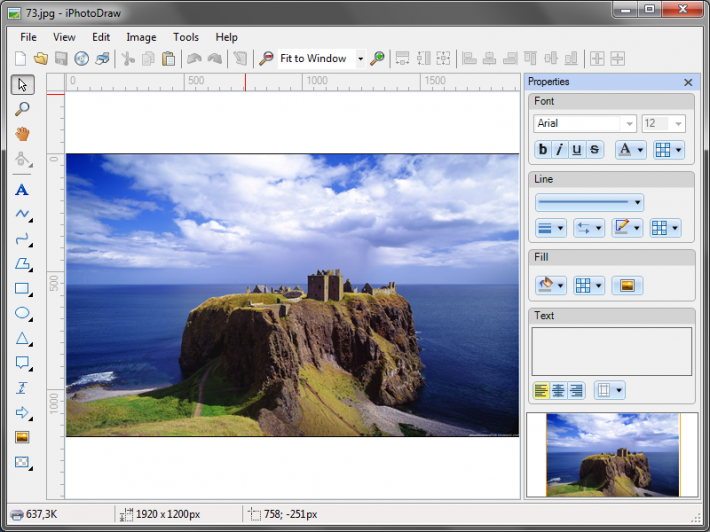Click the save floppy disk icon
710x532 pixels.
[61, 58]
